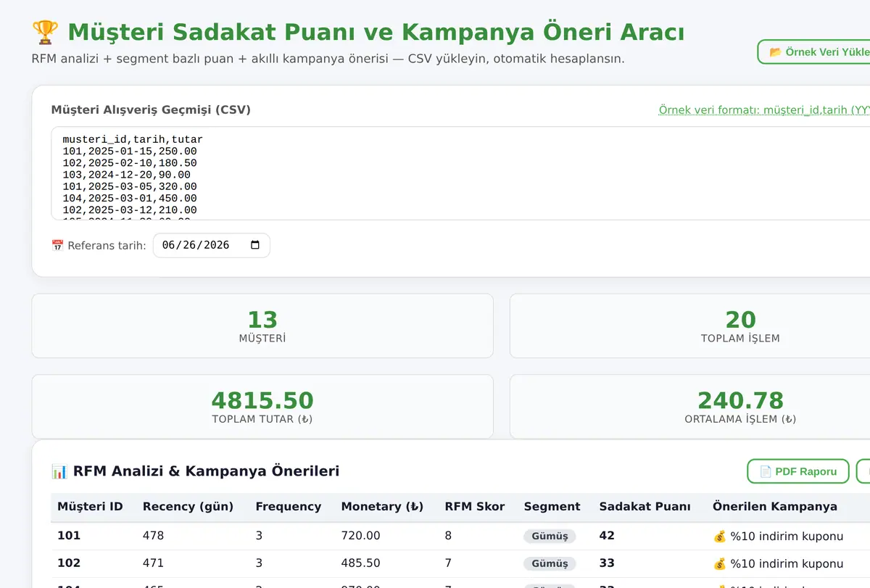Select the month in the Referans tarih date
The width and height of the screenshot is (870, 588).
pos(169,245)
